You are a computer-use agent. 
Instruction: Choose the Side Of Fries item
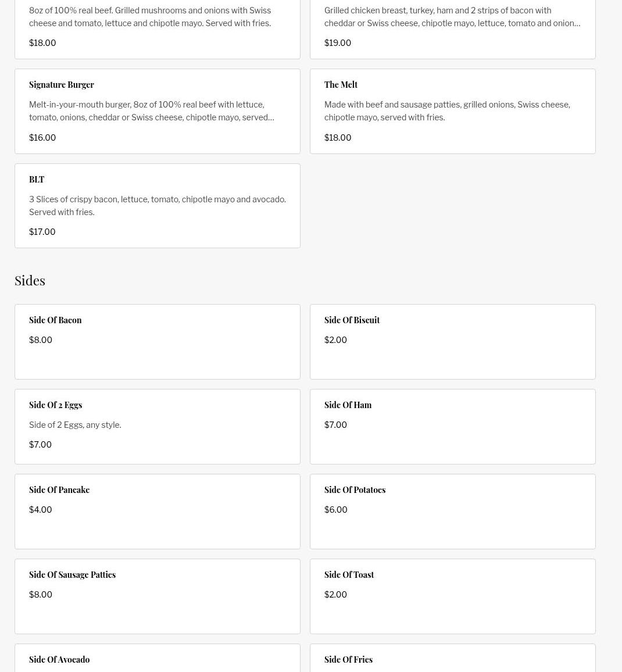point(452,659)
